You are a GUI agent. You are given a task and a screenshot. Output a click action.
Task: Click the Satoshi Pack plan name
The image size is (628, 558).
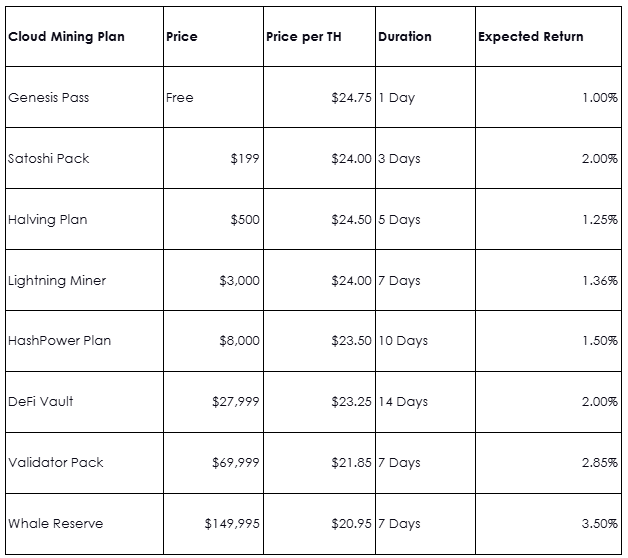pyautogui.click(x=48, y=159)
